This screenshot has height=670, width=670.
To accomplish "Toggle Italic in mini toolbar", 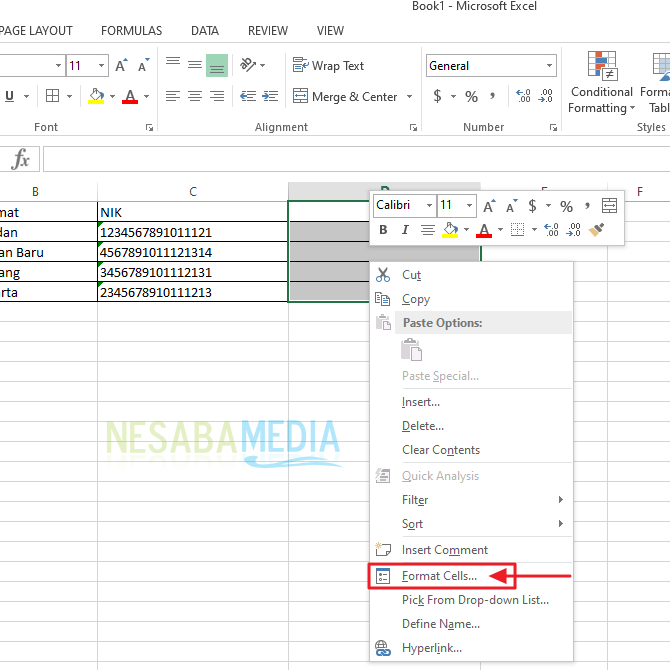I will (x=405, y=230).
